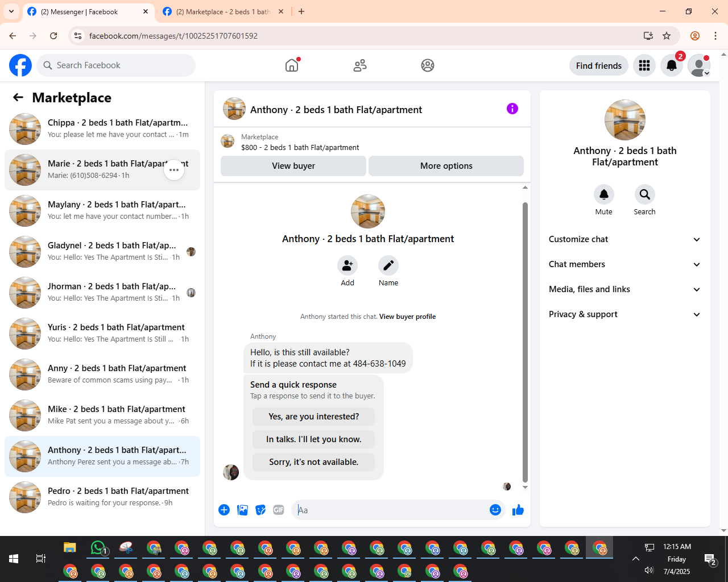The width and height of the screenshot is (728, 582).
Task: Add people to the chat
Action: 348,265
